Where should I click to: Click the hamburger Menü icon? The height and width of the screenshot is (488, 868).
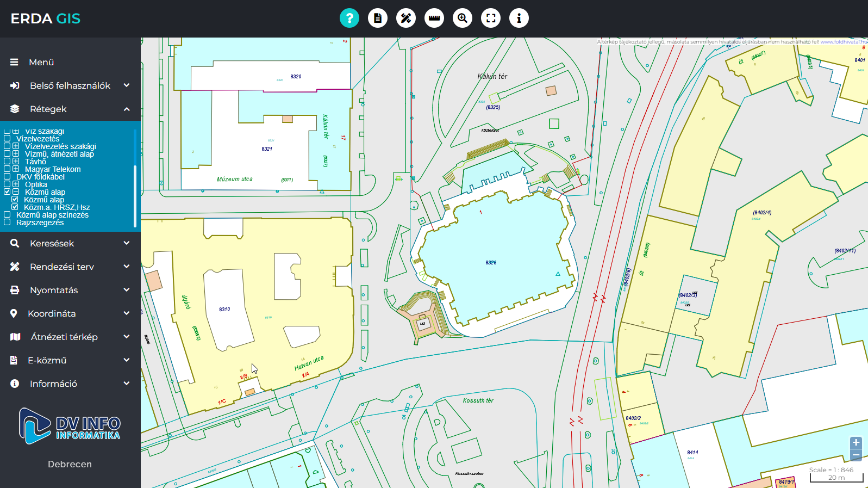(14, 62)
